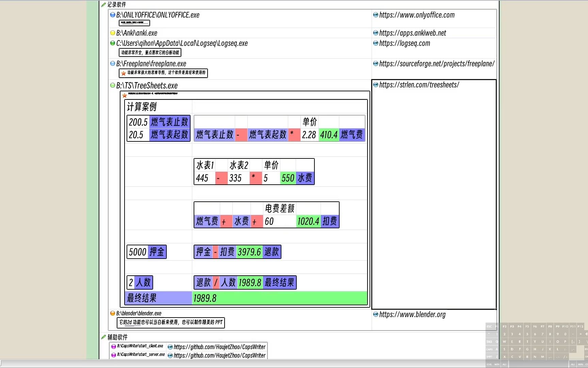Select the 电费差额 header cell
This screenshot has width=588, height=368.
click(x=279, y=208)
